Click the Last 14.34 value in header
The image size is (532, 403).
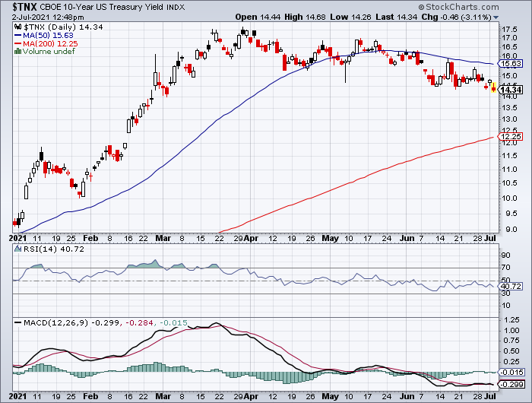click(396, 17)
